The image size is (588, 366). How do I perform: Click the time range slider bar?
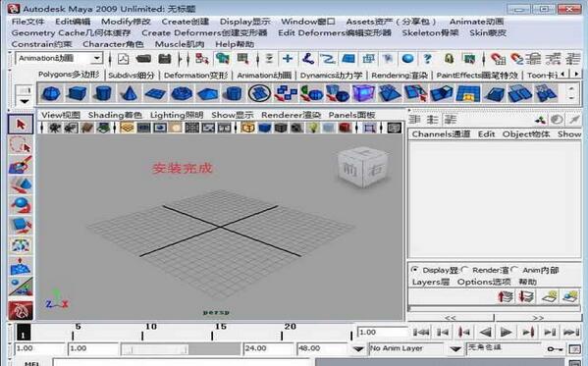pyautogui.click(x=181, y=348)
